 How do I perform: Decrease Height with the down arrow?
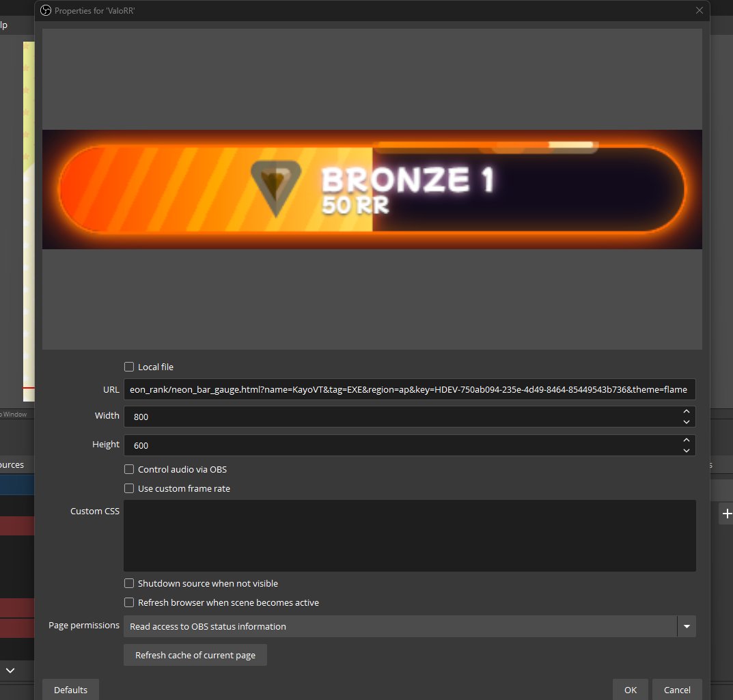click(x=687, y=451)
